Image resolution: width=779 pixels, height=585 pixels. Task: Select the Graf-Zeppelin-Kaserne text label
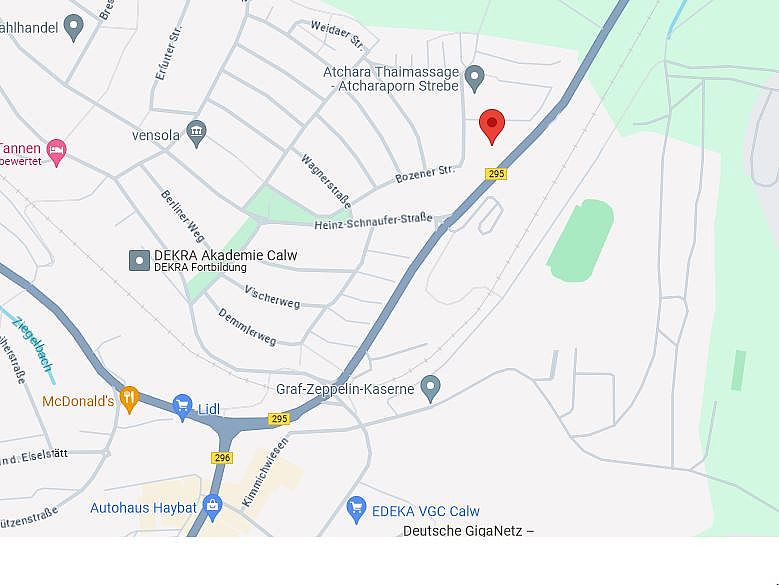(345, 389)
